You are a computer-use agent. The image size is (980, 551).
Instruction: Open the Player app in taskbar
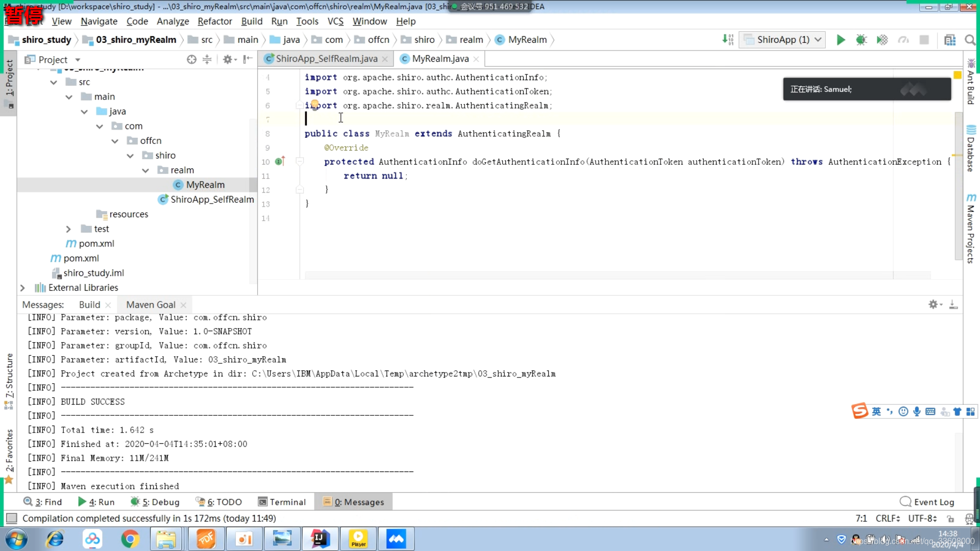358,539
